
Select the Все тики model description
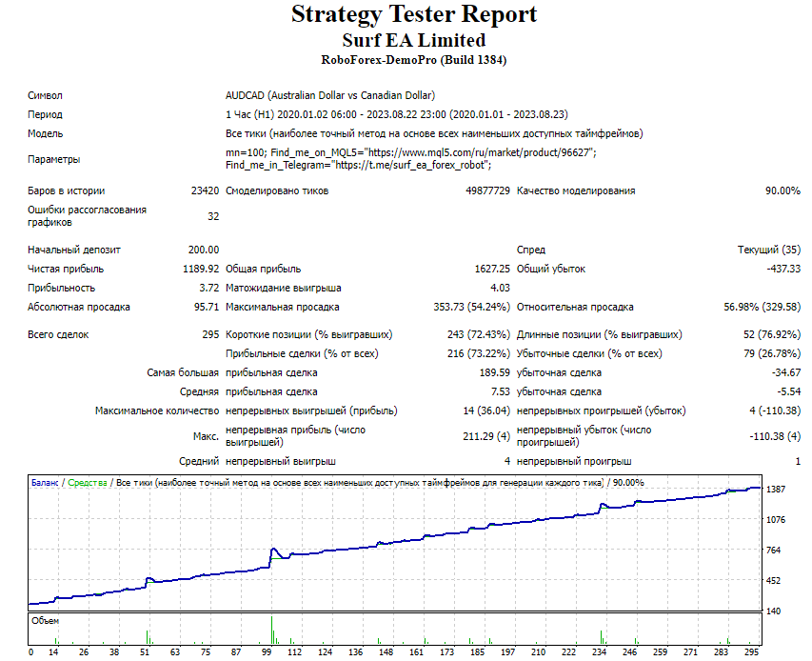point(434,133)
